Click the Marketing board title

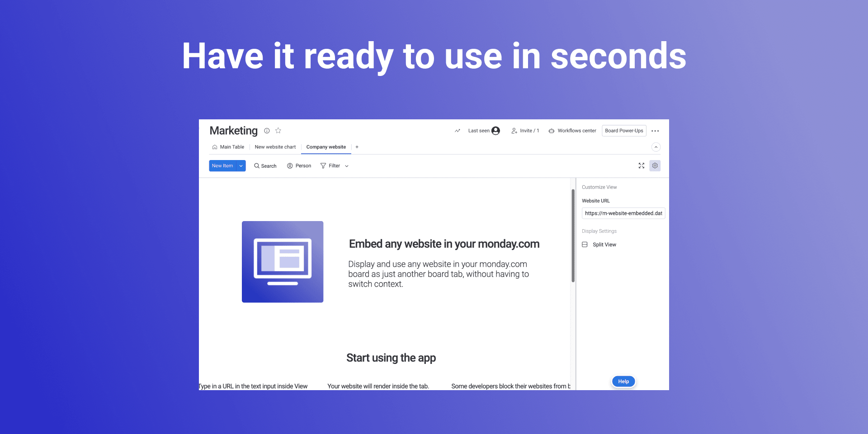[234, 131]
